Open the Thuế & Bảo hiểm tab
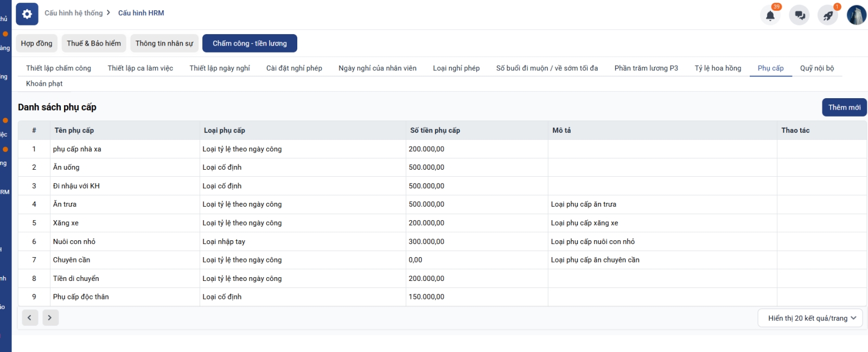This screenshot has height=352, width=868. point(94,43)
